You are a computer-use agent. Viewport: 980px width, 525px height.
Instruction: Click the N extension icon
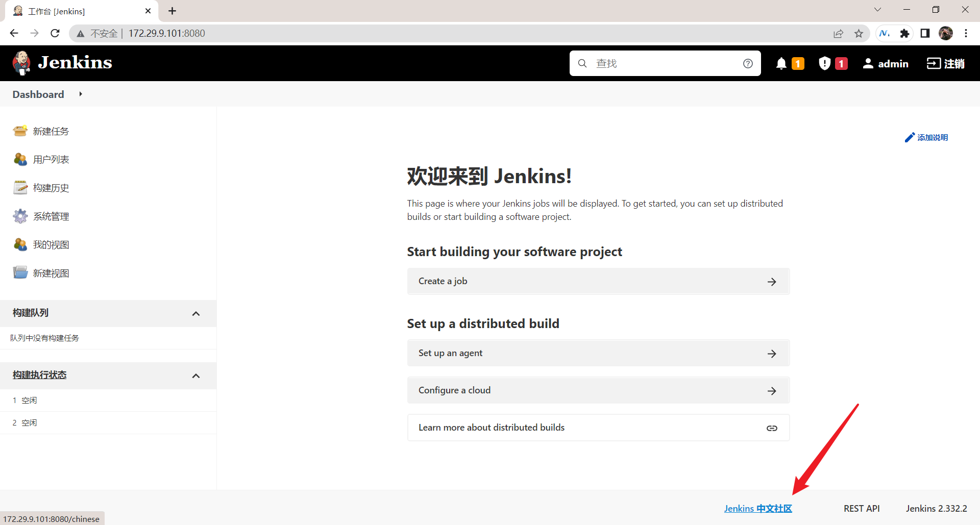tap(885, 33)
